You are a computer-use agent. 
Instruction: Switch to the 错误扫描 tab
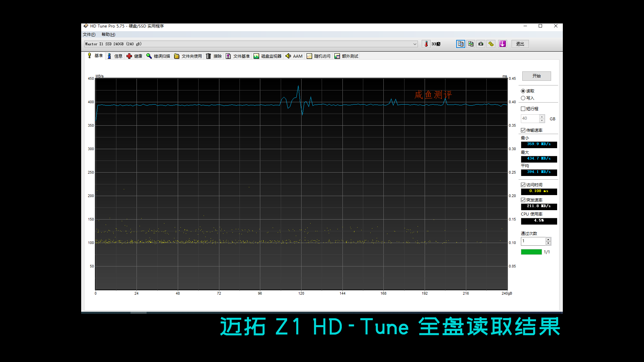pyautogui.click(x=158, y=56)
